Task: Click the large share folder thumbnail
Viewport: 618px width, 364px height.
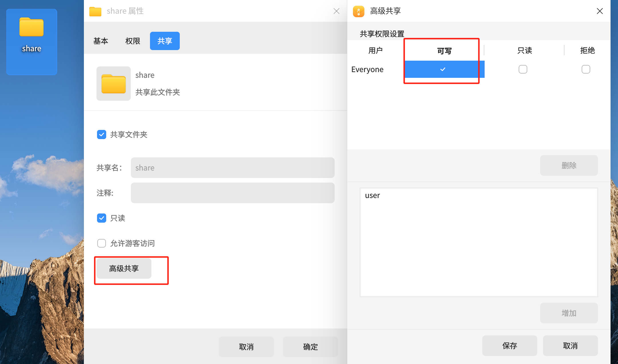Action: [x=114, y=84]
